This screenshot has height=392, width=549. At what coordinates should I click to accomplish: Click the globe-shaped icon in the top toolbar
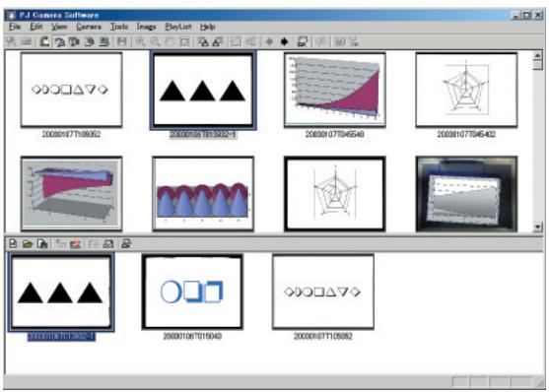89,42
